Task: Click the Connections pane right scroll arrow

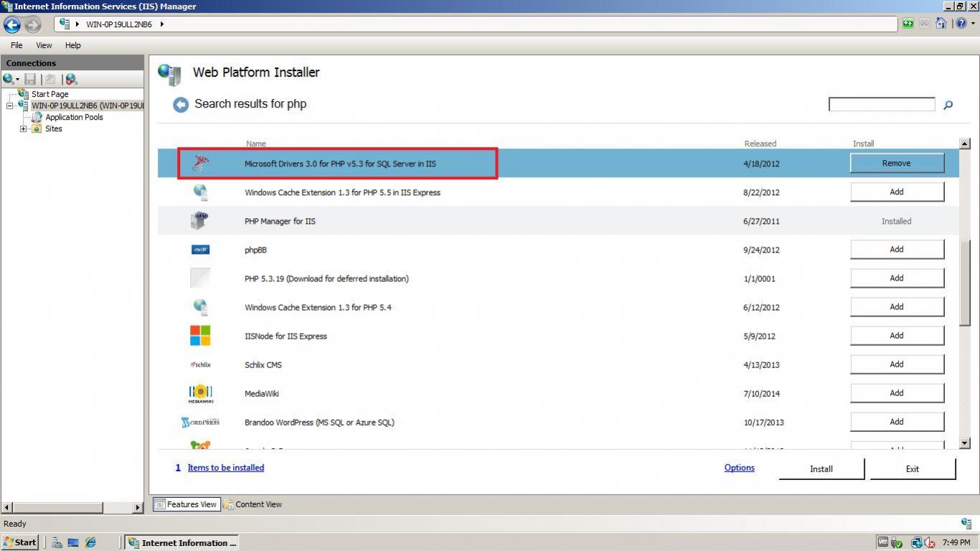Action: [138, 507]
